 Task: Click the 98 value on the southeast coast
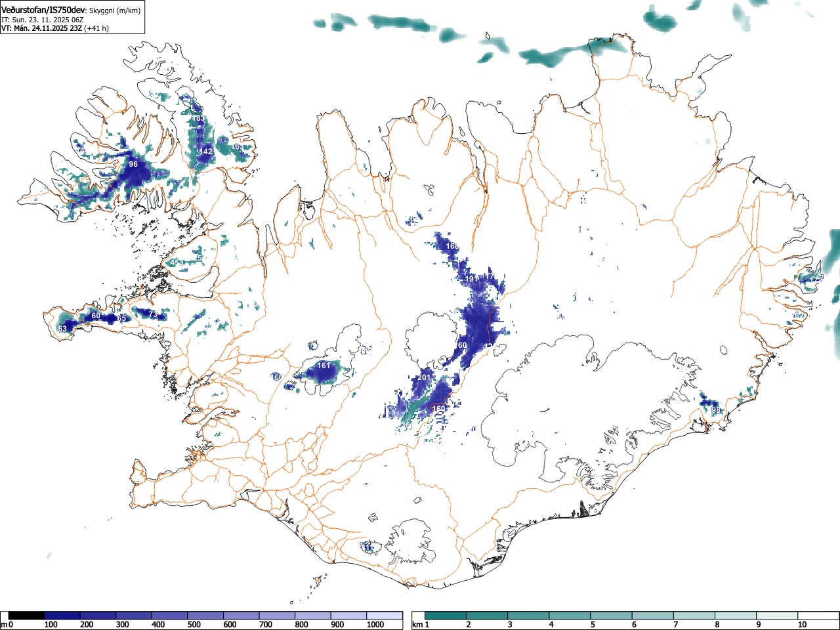pyautogui.click(x=716, y=411)
